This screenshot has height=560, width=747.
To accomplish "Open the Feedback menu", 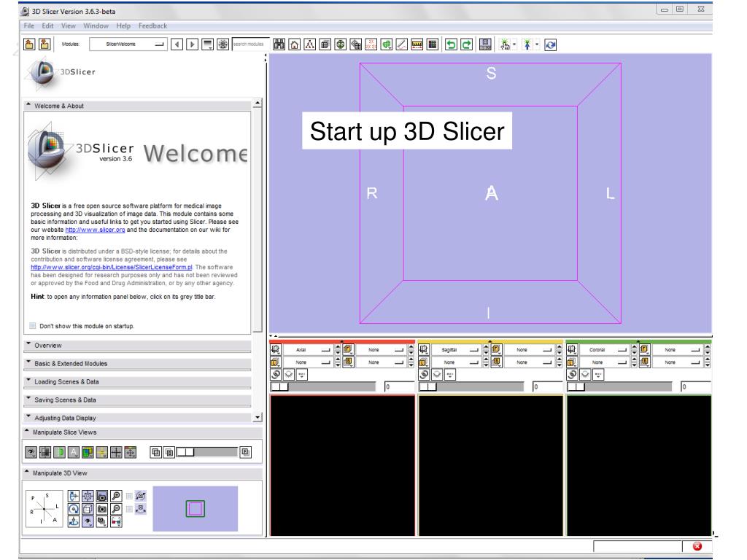I will pyautogui.click(x=152, y=26).
